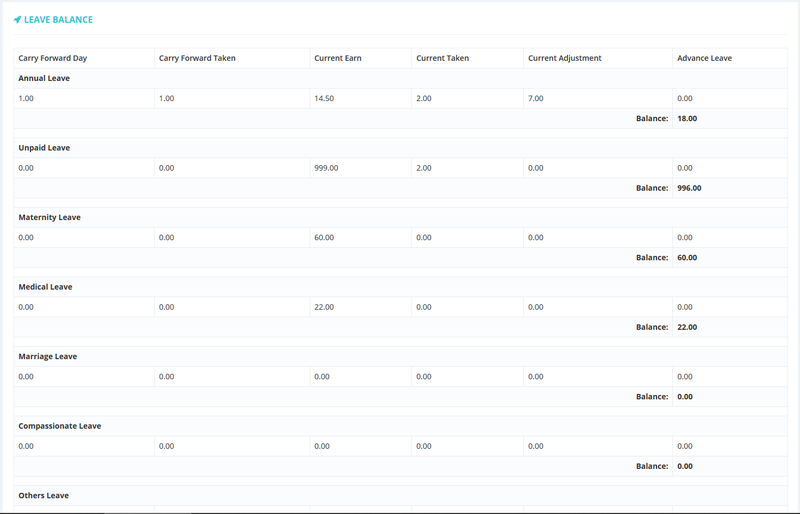
Task: Click the Current Earn column header
Action: click(338, 58)
